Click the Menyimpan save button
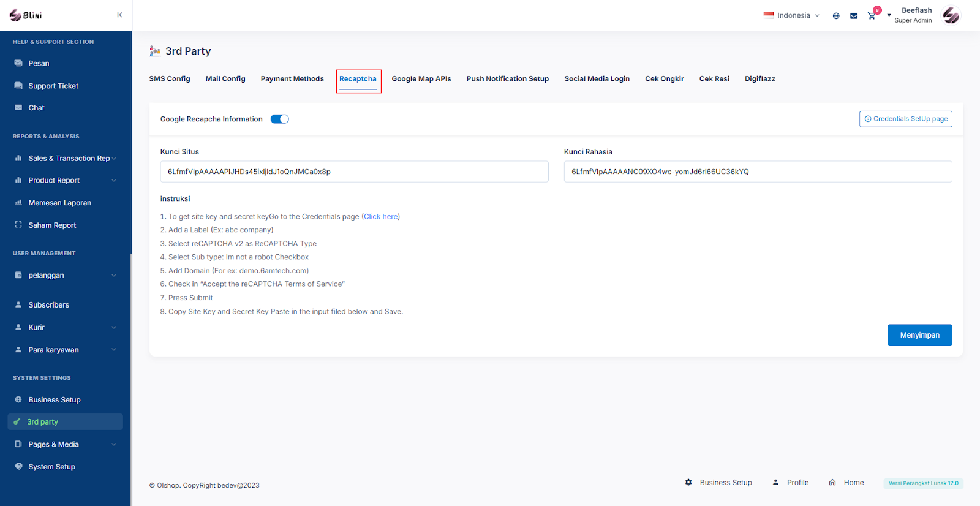 click(920, 335)
